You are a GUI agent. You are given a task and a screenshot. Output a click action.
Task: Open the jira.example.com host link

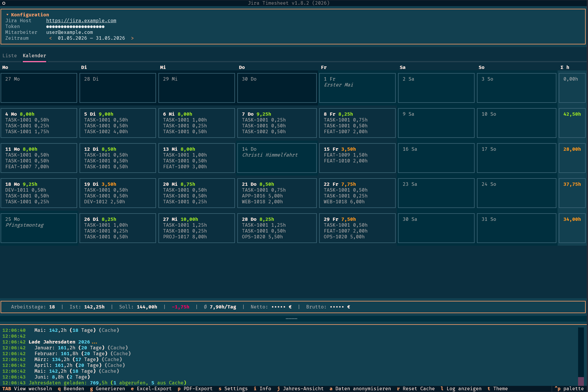tap(81, 20)
